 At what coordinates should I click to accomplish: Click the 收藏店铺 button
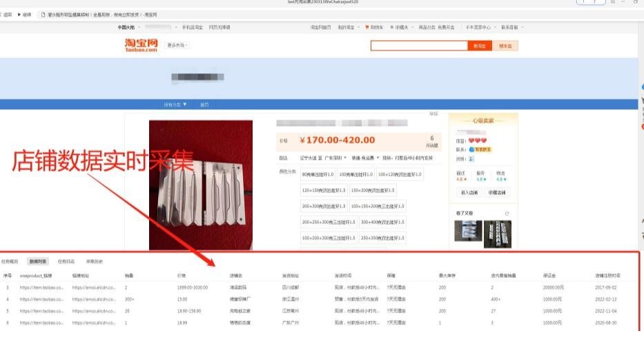(x=496, y=192)
